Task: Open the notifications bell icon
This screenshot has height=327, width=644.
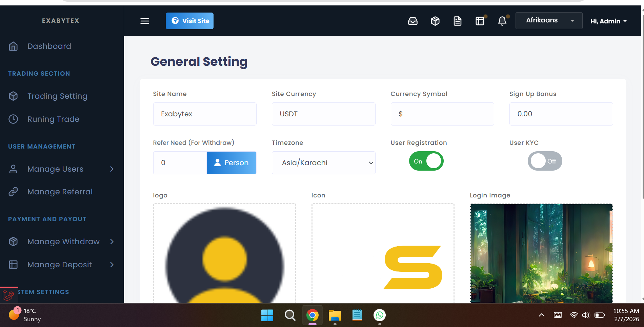Action: [502, 21]
